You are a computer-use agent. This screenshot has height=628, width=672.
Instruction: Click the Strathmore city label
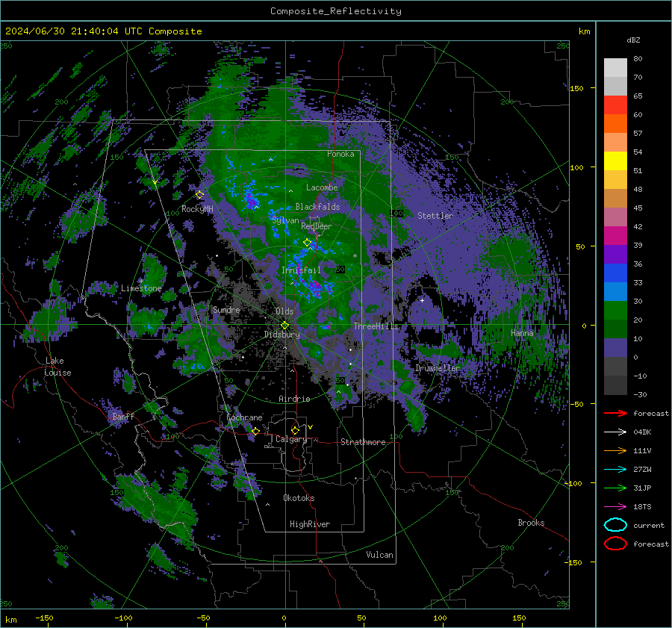363,442
